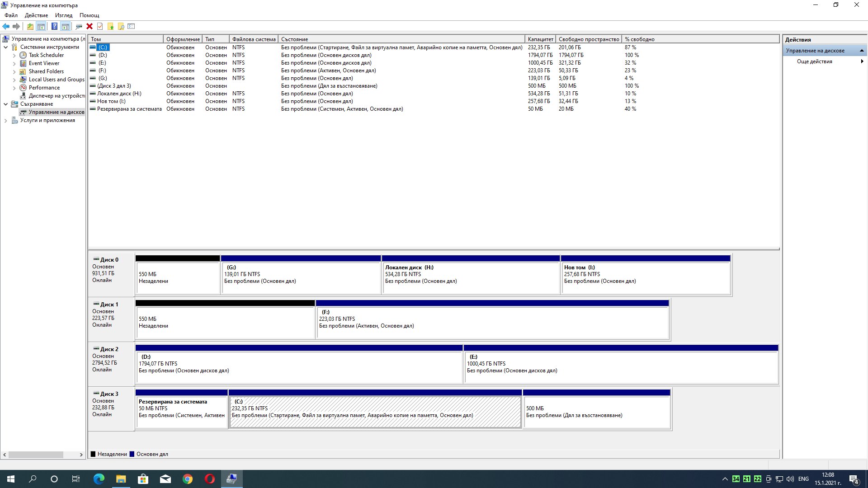868x488 pixels.
Task: Click the magnifier folder toolbar icon
Action: click(121, 26)
